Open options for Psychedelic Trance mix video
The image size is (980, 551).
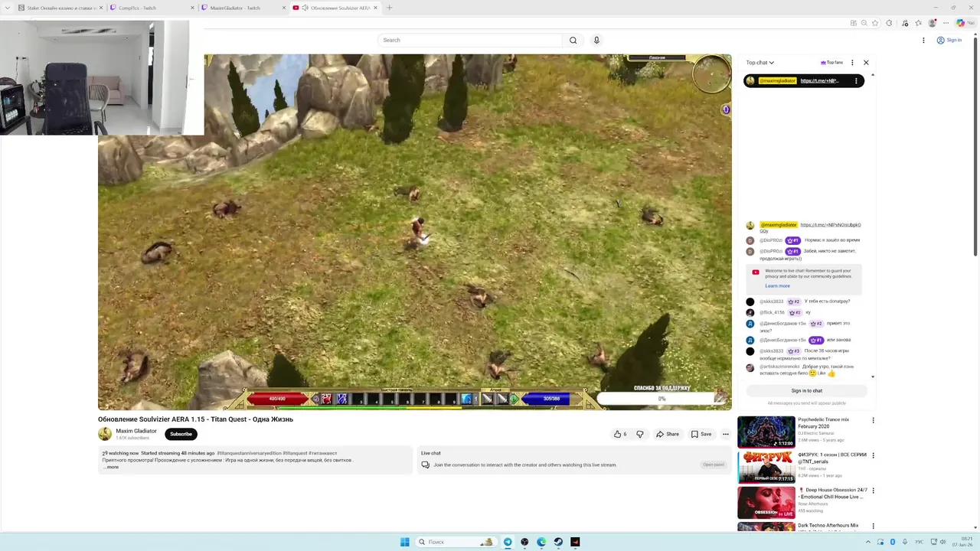coord(873,420)
